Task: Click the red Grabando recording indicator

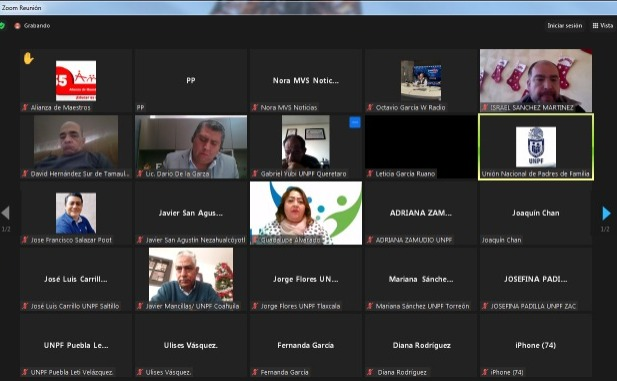Action: [17, 26]
